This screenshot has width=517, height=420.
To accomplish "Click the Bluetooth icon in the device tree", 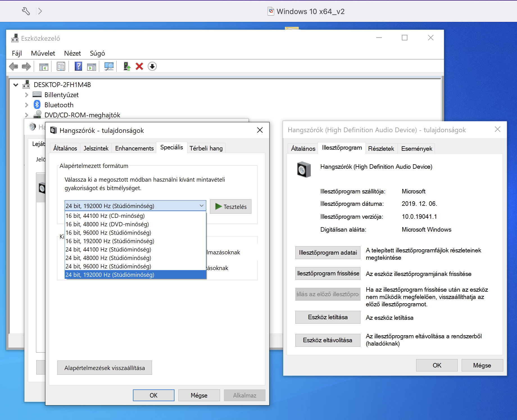I will (37, 105).
